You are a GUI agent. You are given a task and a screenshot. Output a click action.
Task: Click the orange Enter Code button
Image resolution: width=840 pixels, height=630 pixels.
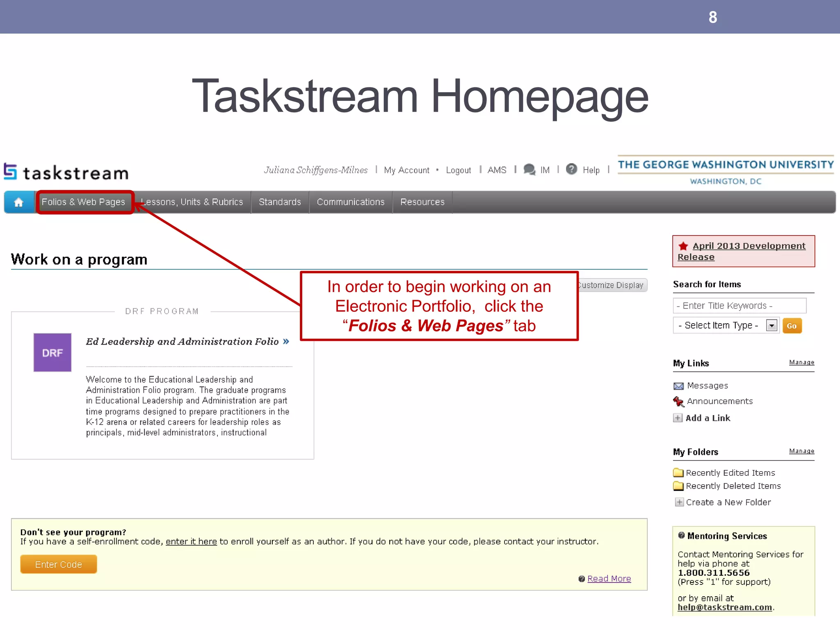click(59, 564)
